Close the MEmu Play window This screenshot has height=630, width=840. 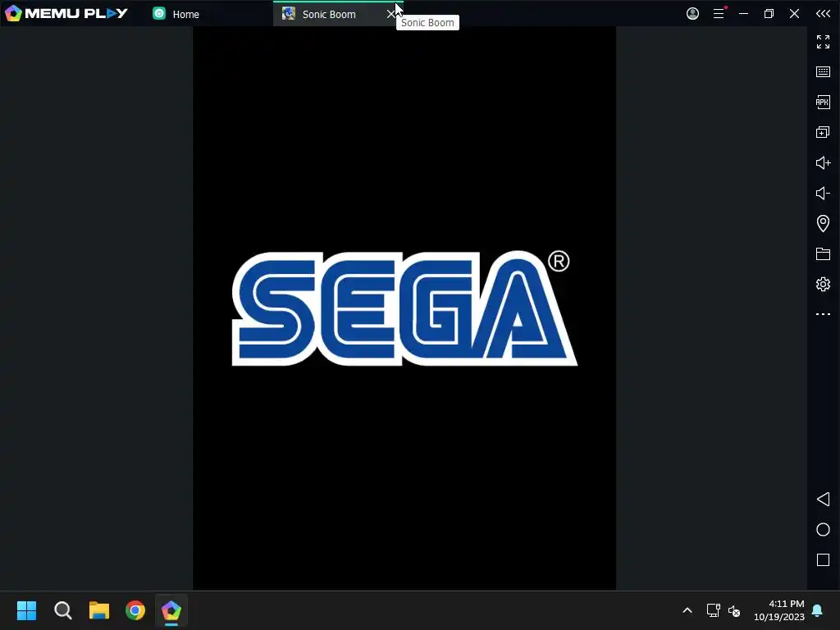(794, 13)
